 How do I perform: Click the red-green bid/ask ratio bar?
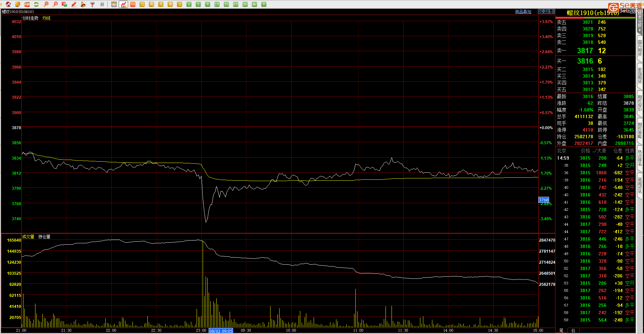(596, 18)
